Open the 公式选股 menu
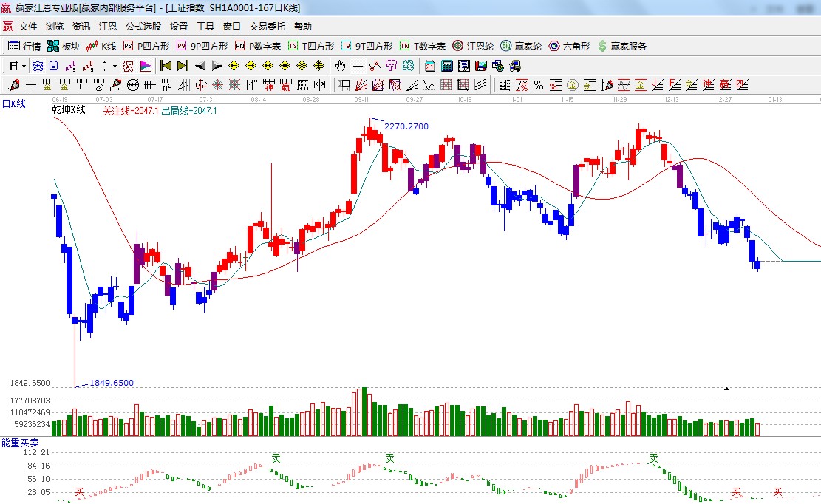 click(x=143, y=26)
